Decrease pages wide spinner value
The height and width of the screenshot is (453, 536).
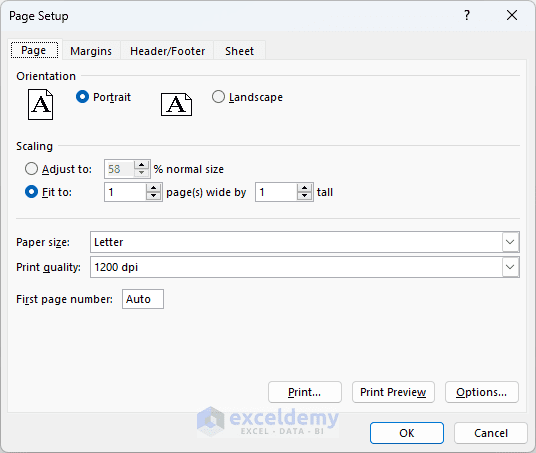pyautogui.click(x=153, y=196)
